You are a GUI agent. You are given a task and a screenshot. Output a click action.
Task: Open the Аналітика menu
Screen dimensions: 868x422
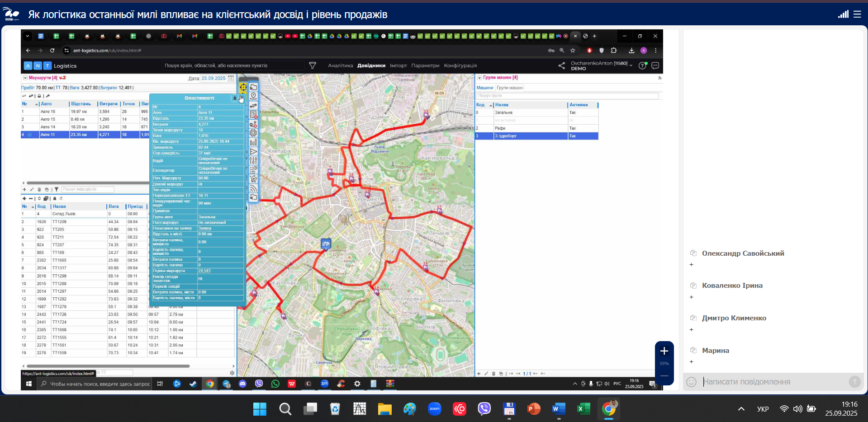click(x=340, y=66)
